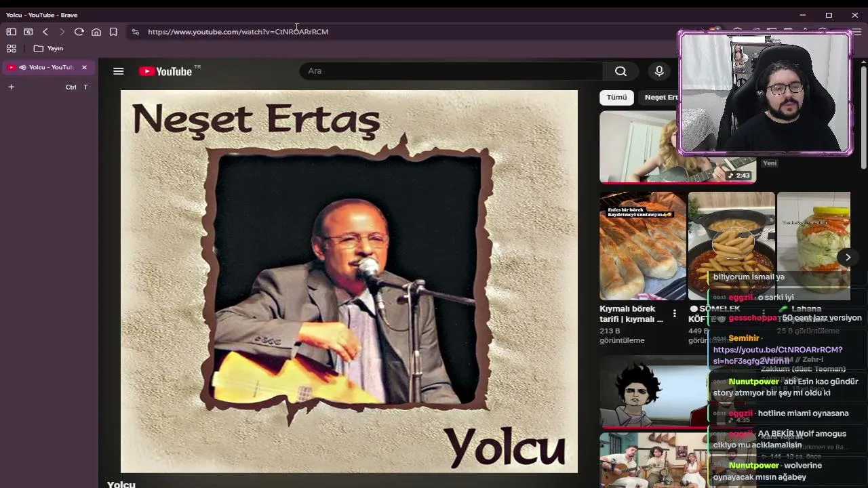The width and height of the screenshot is (868, 488).
Task: Open options menu for Kıymalı börek short
Action: [674, 313]
